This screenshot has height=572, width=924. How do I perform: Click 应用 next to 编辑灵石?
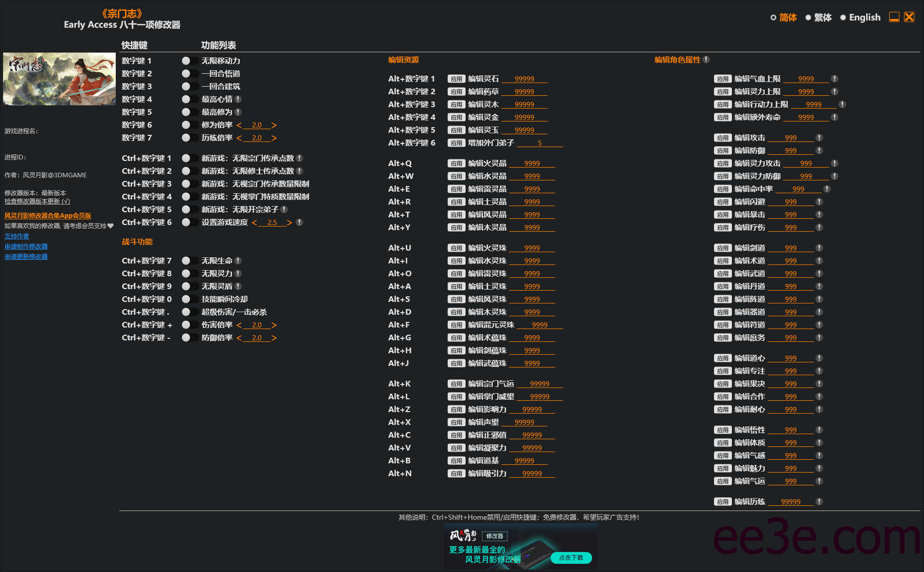pos(456,78)
